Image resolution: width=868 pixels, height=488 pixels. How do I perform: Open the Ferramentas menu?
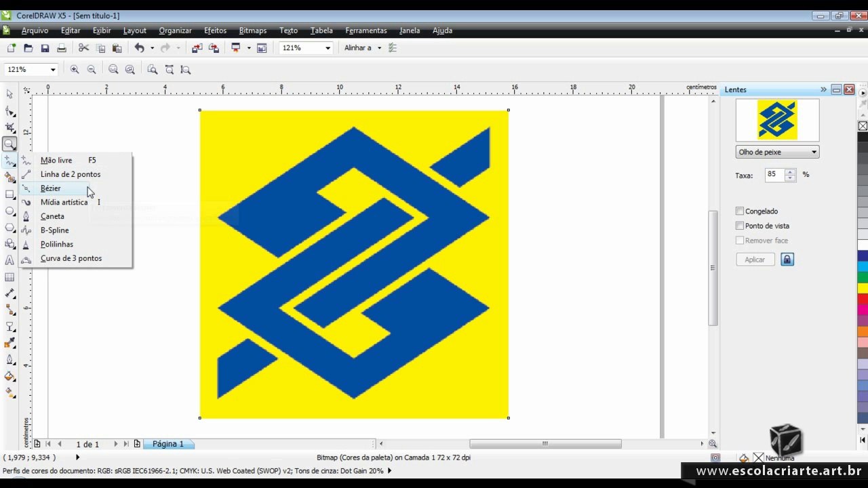click(366, 30)
